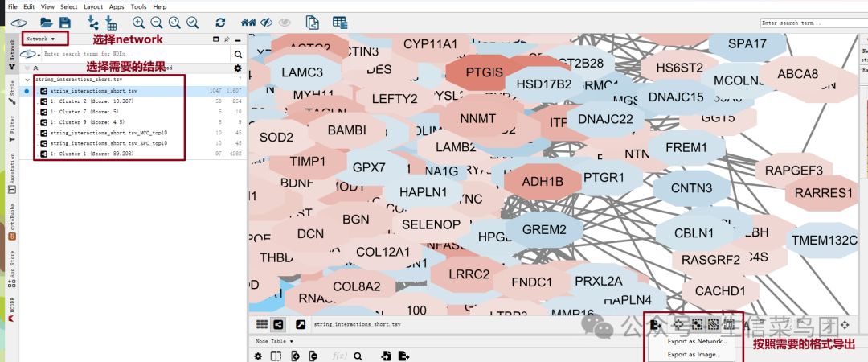The width and height of the screenshot is (868, 362).
Task: Collapse all network collections double chevron
Action: click(x=36, y=68)
